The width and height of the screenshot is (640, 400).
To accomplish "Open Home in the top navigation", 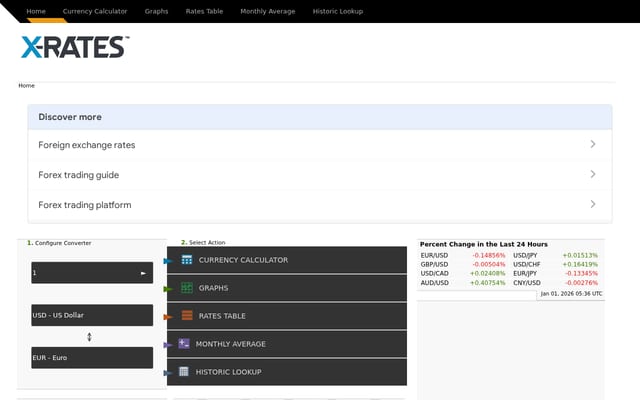I will 36,11.
